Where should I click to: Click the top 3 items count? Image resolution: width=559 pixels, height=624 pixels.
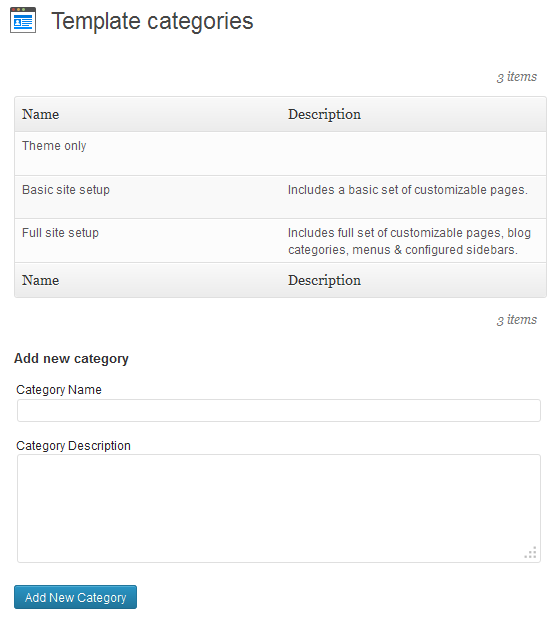[x=516, y=76]
